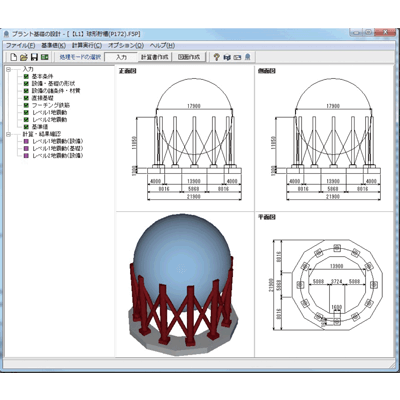
Task: Open the ヘルプ(H) menu
Action: tap(162, 45)
